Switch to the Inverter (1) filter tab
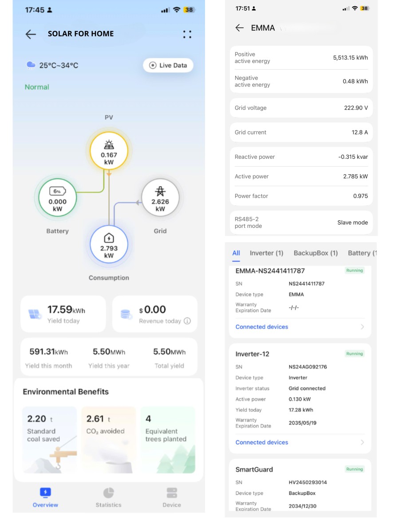410x532 pixels. pos(266,253)
